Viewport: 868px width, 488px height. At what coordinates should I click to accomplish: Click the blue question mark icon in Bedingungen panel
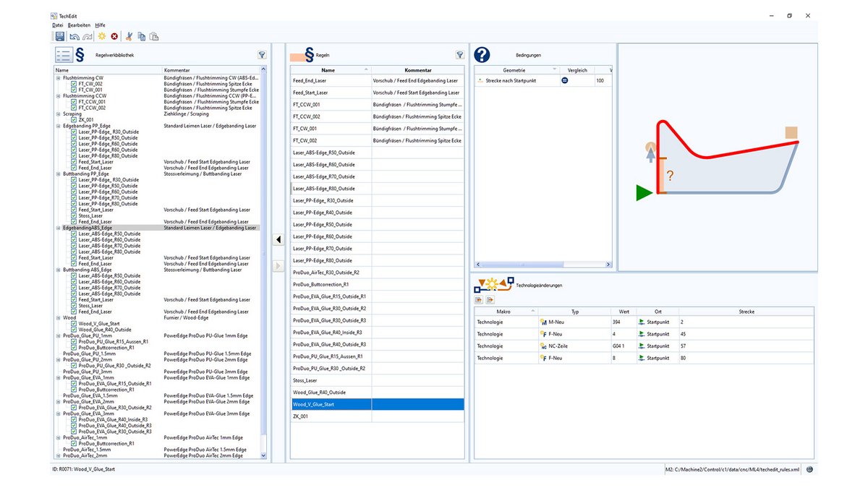(x=481, y=56)
